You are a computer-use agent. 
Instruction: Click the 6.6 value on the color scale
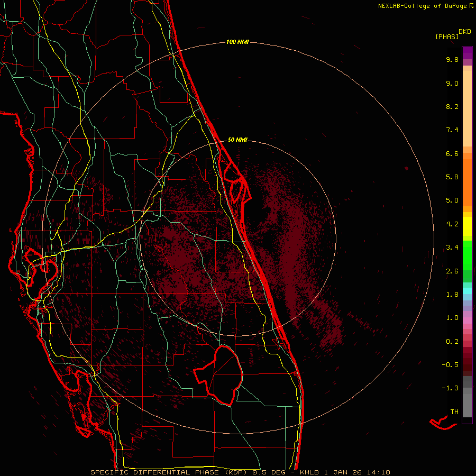pyautogui.click(x=452, y=153)
